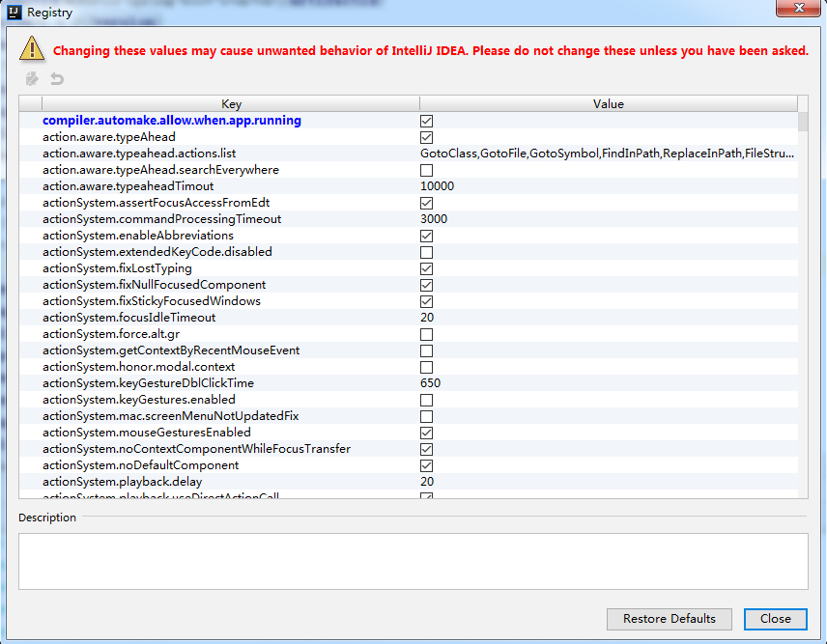Select the actionSystem.mouseGesturesEnabled key name
The width and height of the screenshot is (827, 644).
pyautogui.click(x=146, y=433)
